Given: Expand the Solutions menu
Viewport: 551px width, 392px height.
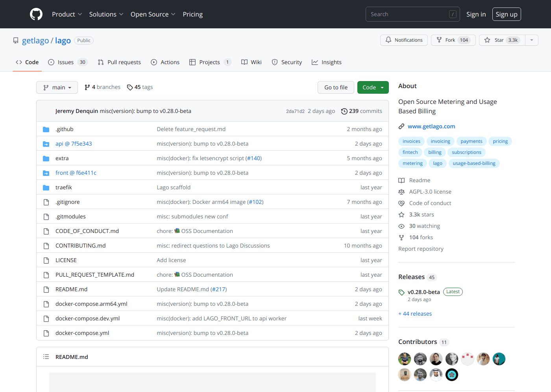Looking at the screenshot, I should coord(106,14).
